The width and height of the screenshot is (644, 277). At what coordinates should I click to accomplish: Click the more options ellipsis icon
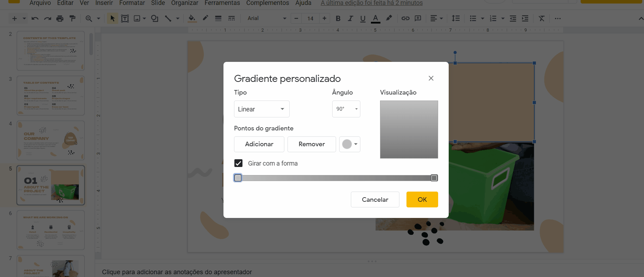(x=558, y=19)
